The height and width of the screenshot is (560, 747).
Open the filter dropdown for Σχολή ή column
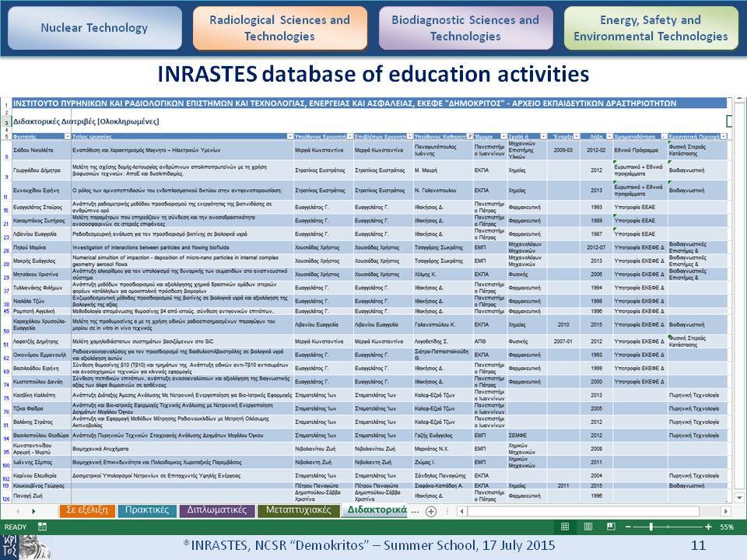[543, 137]
